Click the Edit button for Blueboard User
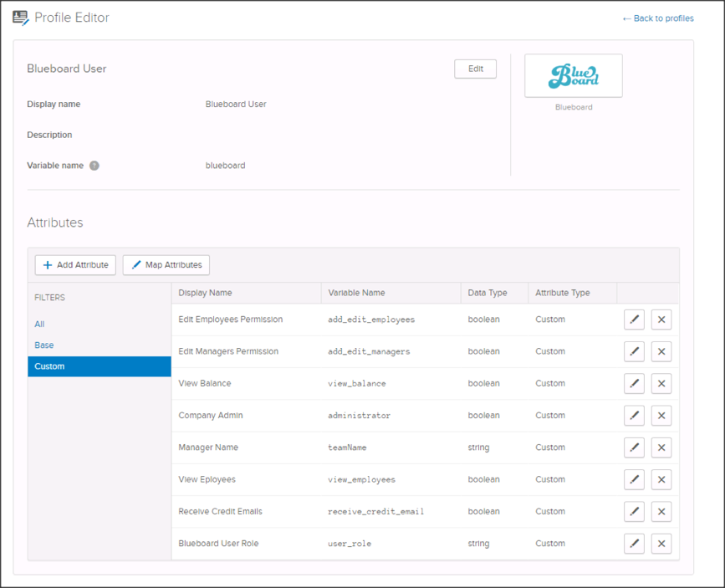This screenshot has height=588, width=725. click(x=475, y=69)
